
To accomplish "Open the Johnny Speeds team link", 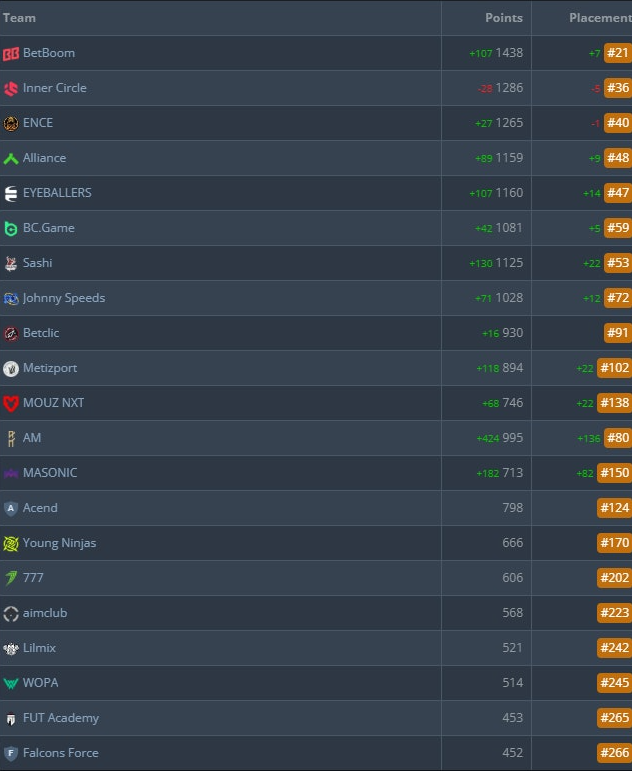I will click(x=63, y=298).
